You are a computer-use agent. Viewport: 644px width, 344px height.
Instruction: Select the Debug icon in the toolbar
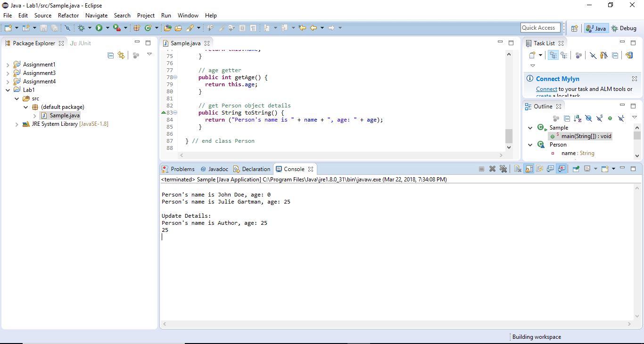point(82,27)
